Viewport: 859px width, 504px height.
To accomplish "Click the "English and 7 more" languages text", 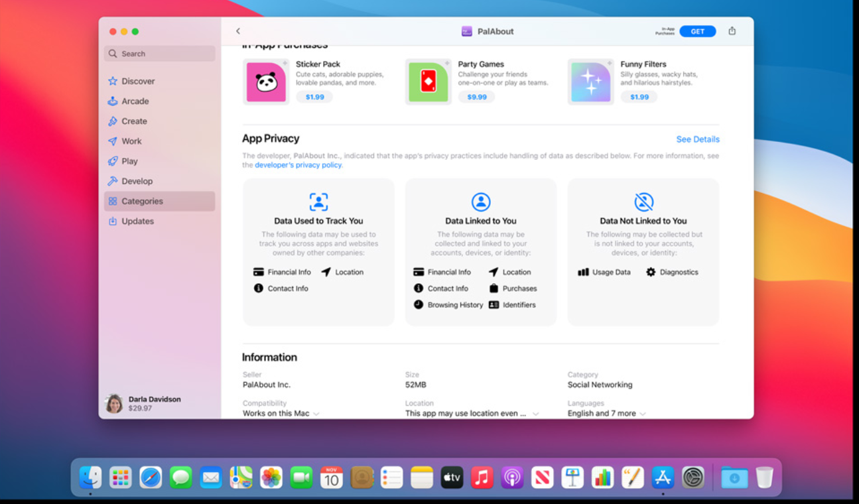I will pos(602,414).
